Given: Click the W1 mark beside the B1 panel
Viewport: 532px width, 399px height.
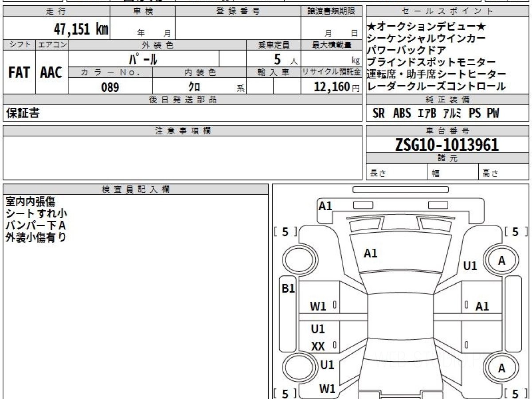Looking at the screenshot, I should 318,306.
